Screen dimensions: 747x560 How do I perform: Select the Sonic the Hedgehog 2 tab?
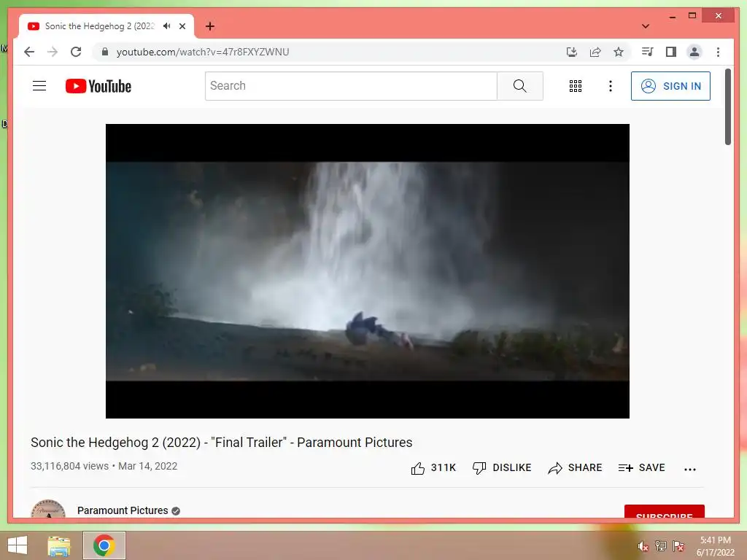(107, 26)
